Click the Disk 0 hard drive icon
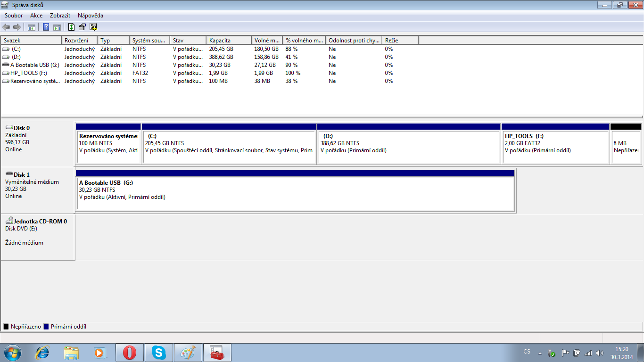Image resolution: width=644 pixels, height=362 pixels. 9,128
